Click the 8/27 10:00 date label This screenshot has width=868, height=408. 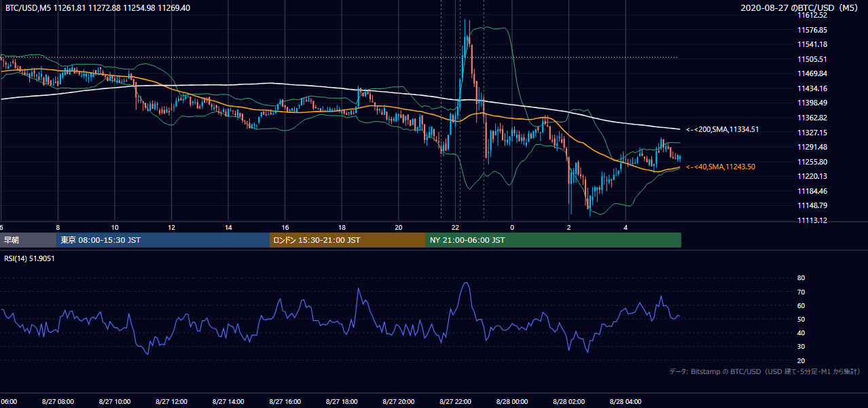click(115, 402)
